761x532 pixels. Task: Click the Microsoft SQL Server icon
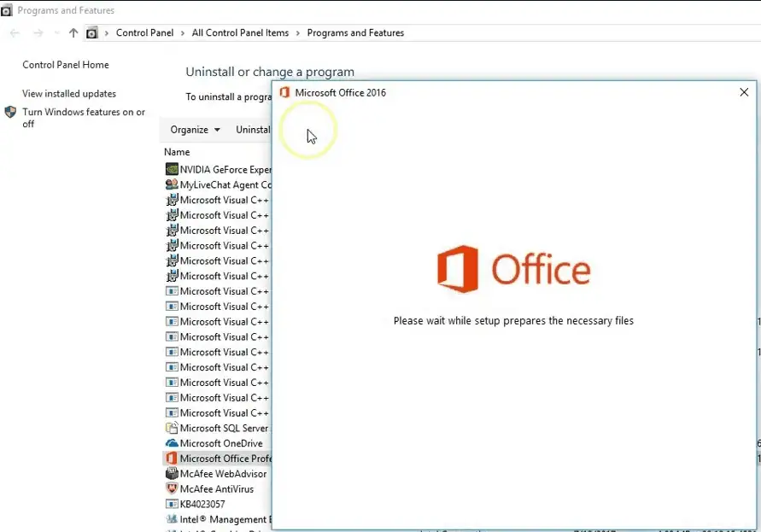pyautogui.click(x=172, y=428)
